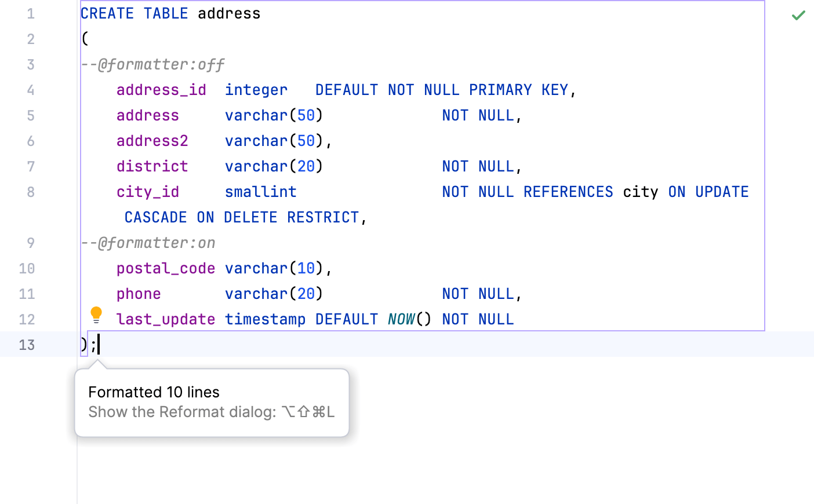Click the timestamp type on last_update line
Image resolution: width=814 pixels, height=504 pixels.
(266, 319)
